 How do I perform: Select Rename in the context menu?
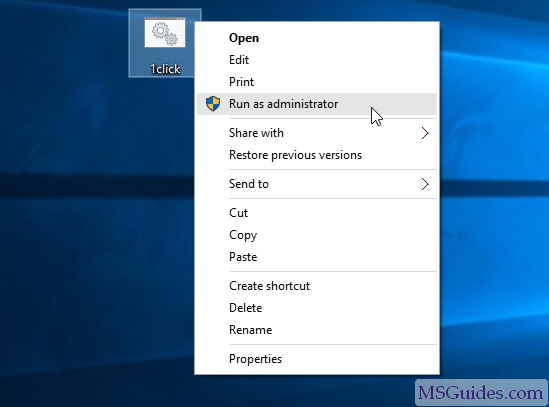point(317,330)
